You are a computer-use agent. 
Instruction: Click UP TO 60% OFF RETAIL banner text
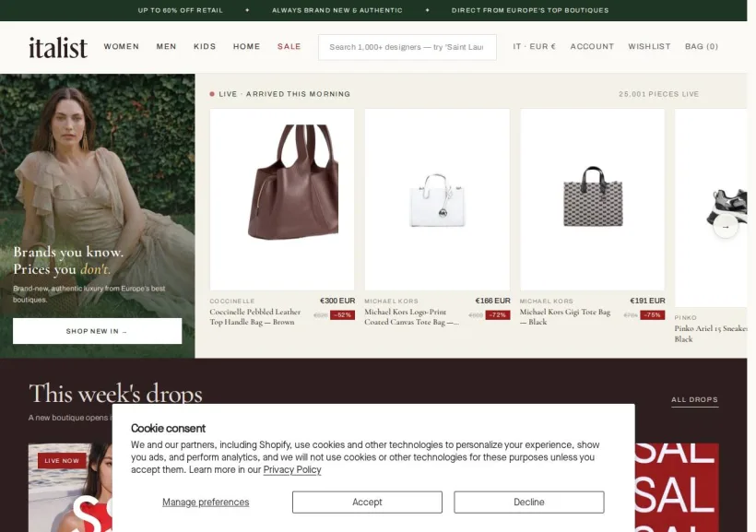point(181,10)
